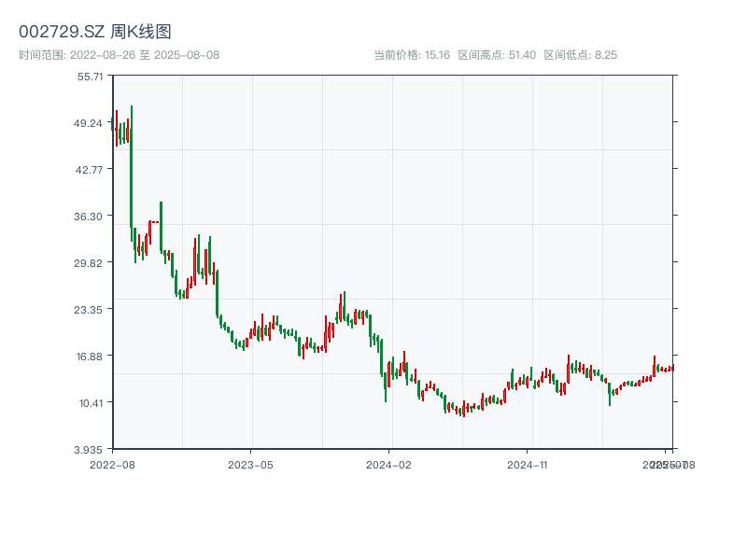Image resolution: width=747 pixels, height=560 pixels.
Task: Click the 区间高点 51.40 label
Action: tap(497, 55)
